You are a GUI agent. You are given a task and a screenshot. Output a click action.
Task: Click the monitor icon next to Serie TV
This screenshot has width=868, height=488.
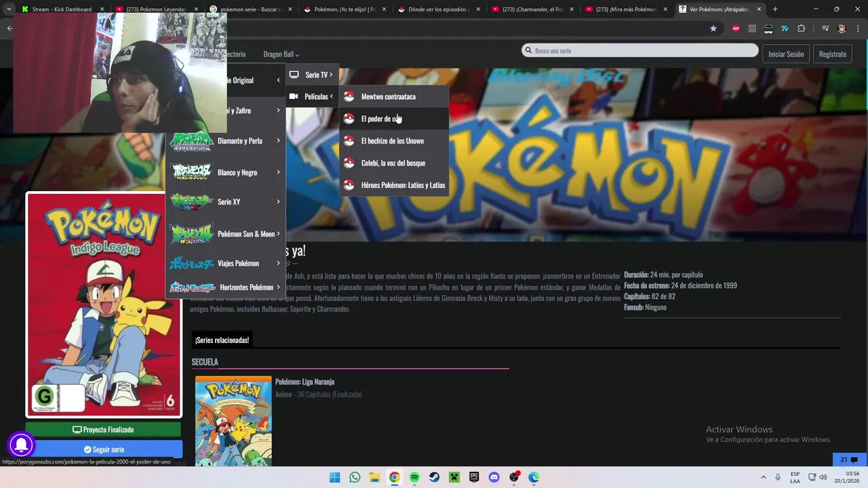[x=294, y=75]
